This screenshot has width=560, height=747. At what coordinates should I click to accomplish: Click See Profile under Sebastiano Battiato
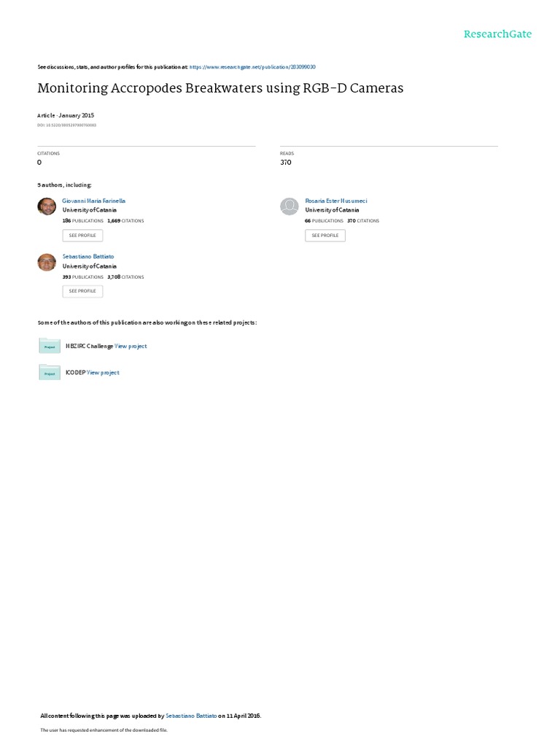point(82,291)
